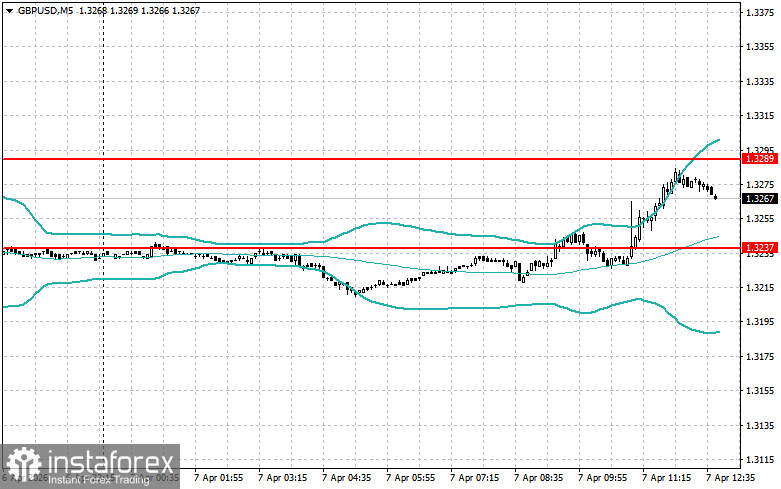781x489 pixels.
Task: Click the 7 Apr 12:35 time label
Action: [x=731, y=478]
